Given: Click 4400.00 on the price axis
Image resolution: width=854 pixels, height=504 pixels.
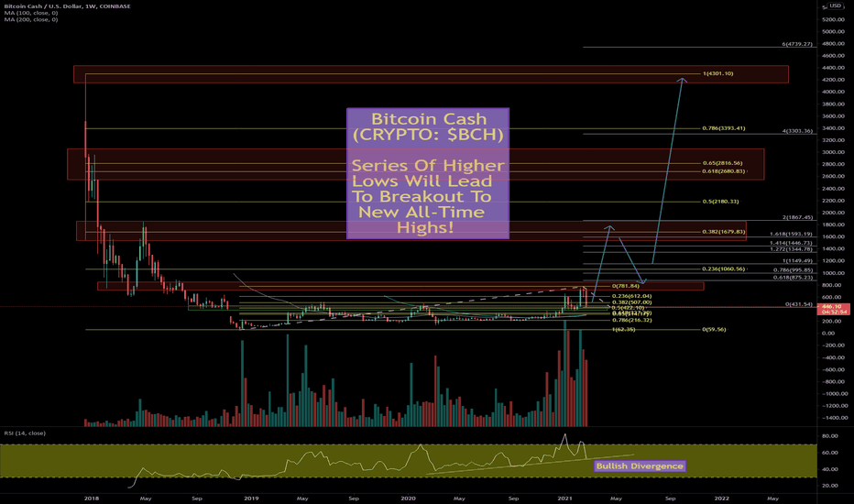Looking at the screenshot, I should pyautogui.click(x=833, y=68).
